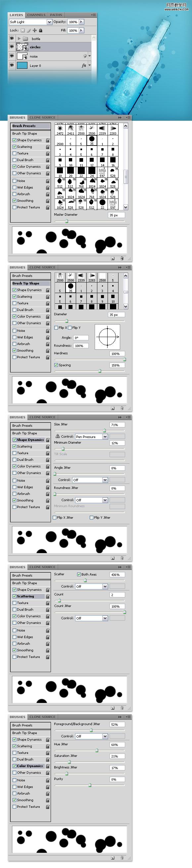Click new brush icon below Brush Presets preview
Viewport: 192px width, 868px height.
[112, 258]
